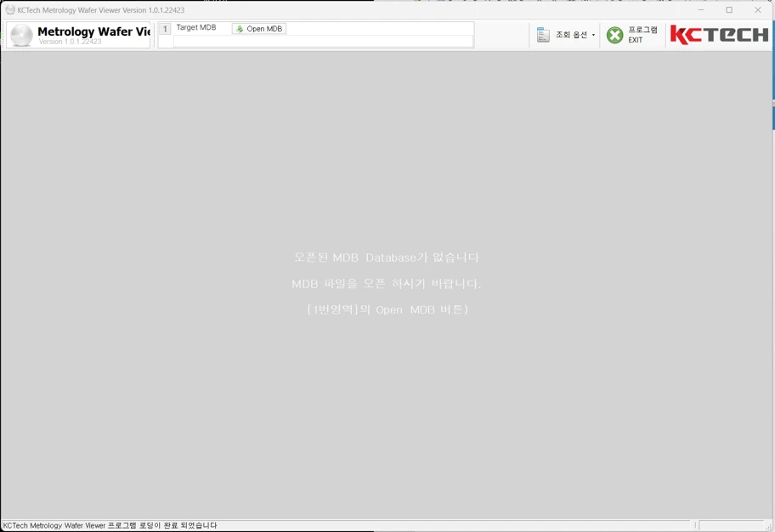Click the Target MDB path field
Image resolution: width=775 pixels, height=532 pixels.
(323, 42)
